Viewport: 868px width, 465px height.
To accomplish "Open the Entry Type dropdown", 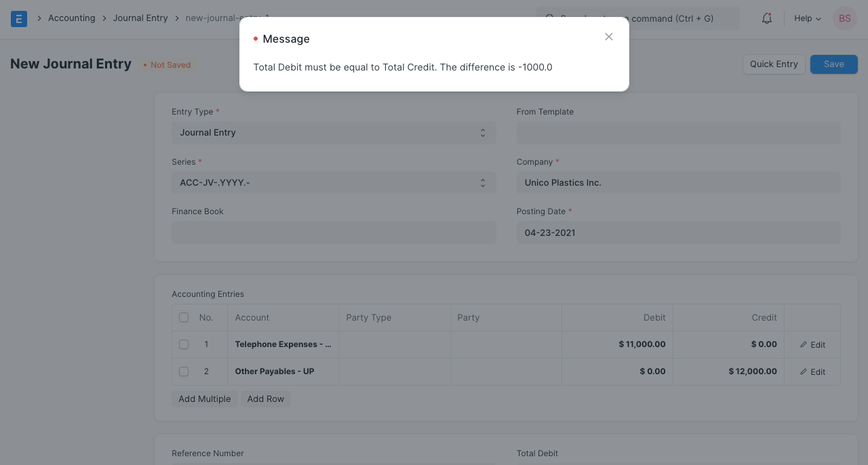I will click(334, 133).
